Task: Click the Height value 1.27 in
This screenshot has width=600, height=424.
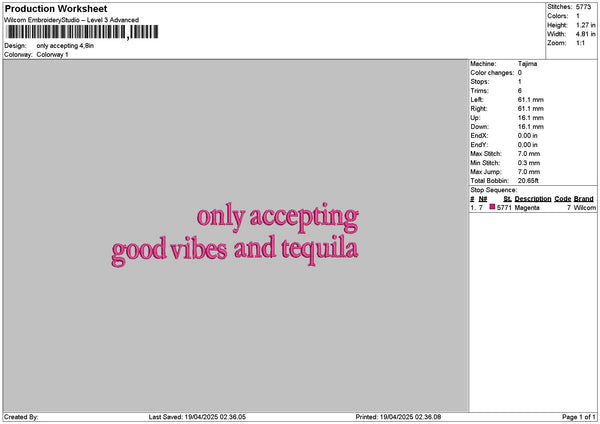Action: [585, 25]
